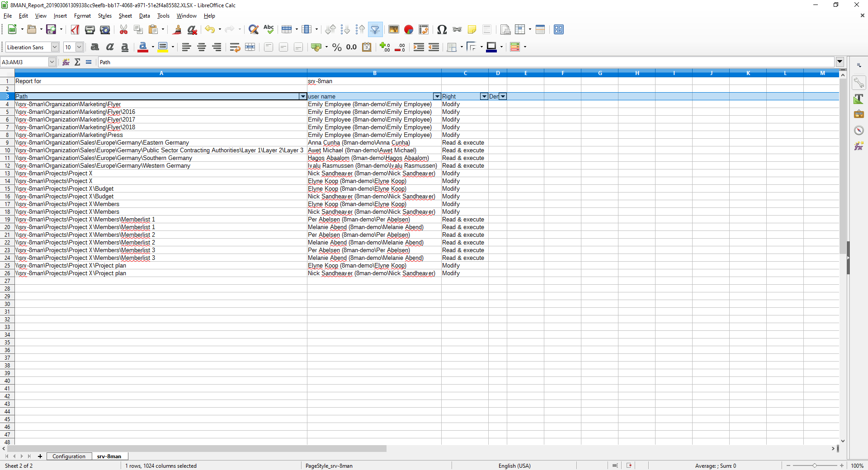Toggle italic formatting
This screenshot has width=868, height=470.
click(x=109, y=47)
